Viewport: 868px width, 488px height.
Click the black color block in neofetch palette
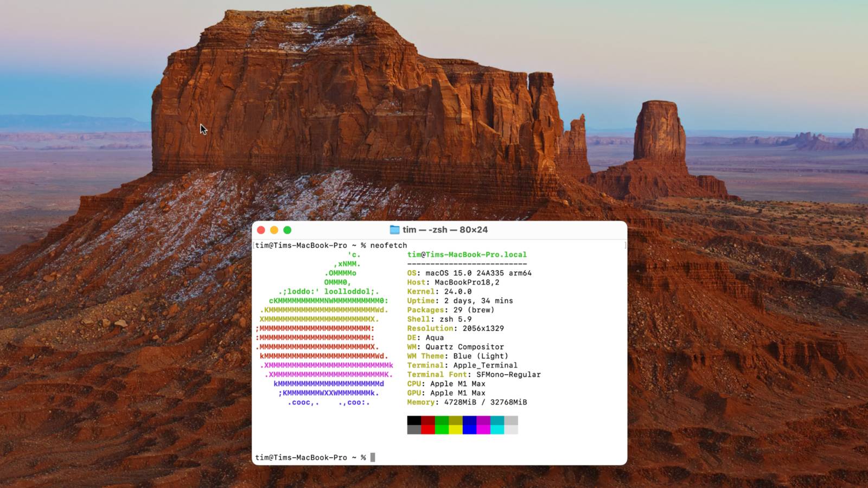click(x=414, y=420)
